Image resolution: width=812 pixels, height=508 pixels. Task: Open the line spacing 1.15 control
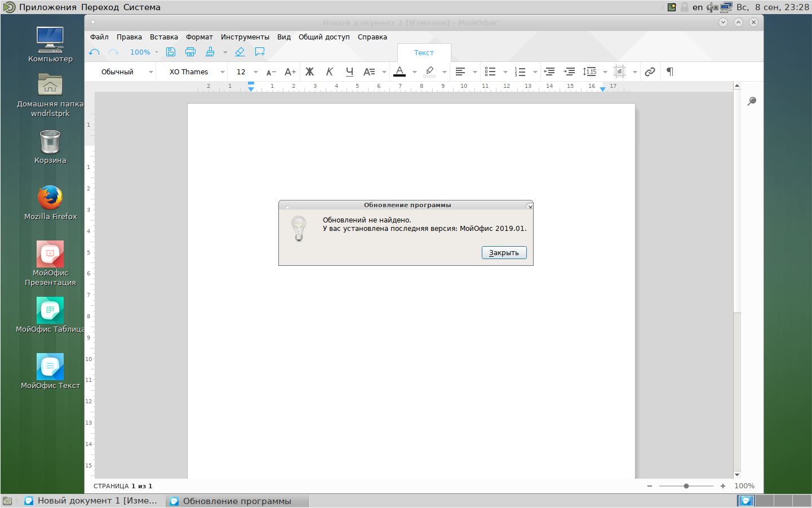point(590,72)
